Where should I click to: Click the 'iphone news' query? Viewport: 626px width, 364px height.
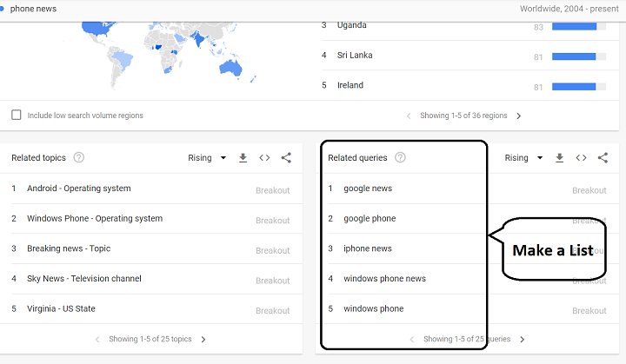[x=368, y=248]
